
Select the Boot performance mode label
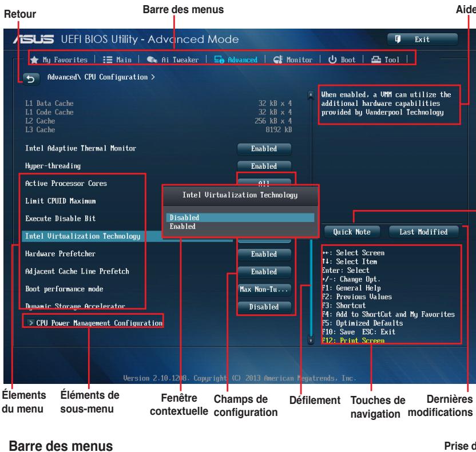point(64,289)
